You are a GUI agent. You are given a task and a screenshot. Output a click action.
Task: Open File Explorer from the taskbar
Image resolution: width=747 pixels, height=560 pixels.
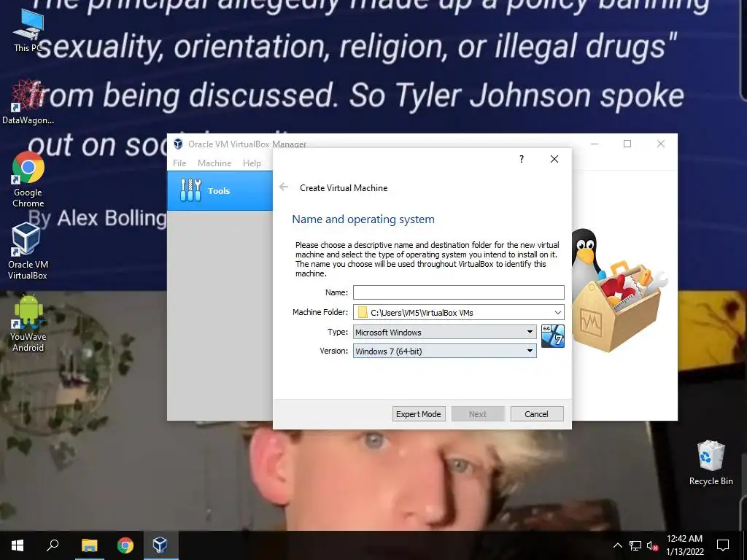point(89,545)
